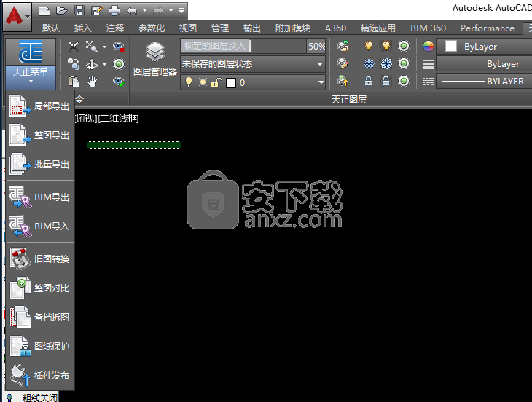Open the A360 ribbon tab
Image resolution: width=532 pixels, height=402 pixels.
tap(335, 28)
